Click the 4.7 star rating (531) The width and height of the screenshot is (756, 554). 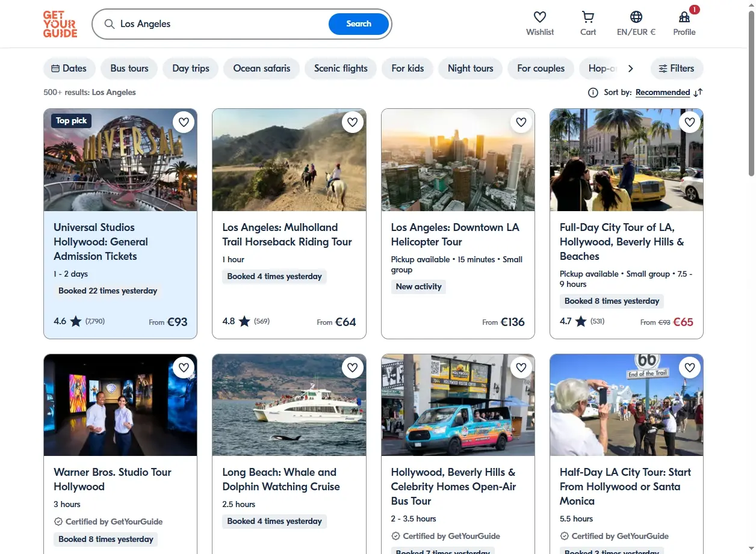point(582,321)
